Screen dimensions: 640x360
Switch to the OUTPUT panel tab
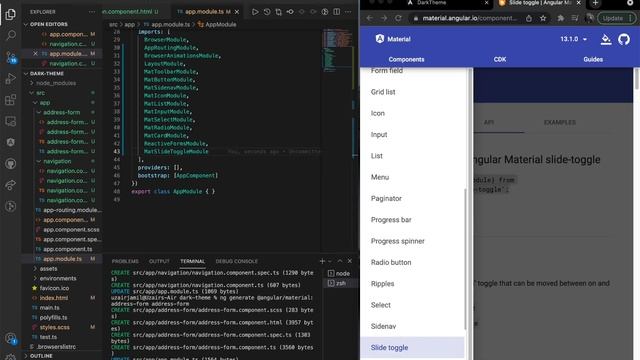(x=159, y=261)
